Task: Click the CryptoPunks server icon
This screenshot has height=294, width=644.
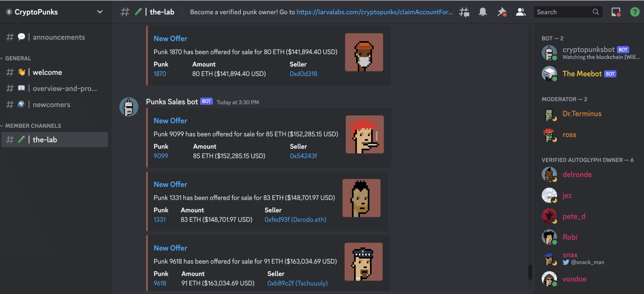Action: [x=7, y=11]
